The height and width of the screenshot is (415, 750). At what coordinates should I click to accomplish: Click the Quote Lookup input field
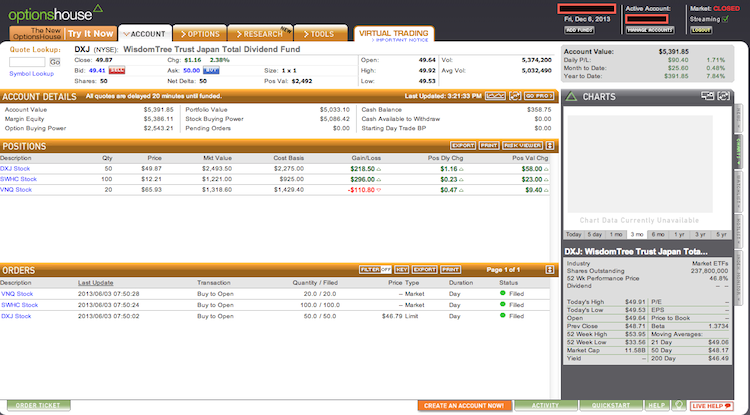click(27, 61)
